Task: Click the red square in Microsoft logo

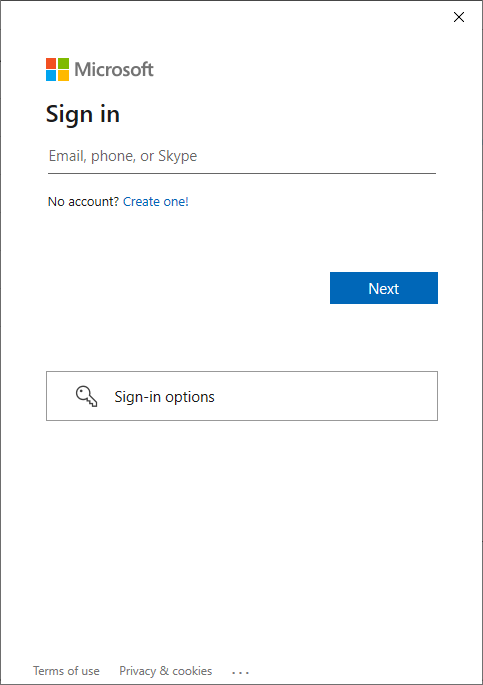Action: (x=51, y=63)
